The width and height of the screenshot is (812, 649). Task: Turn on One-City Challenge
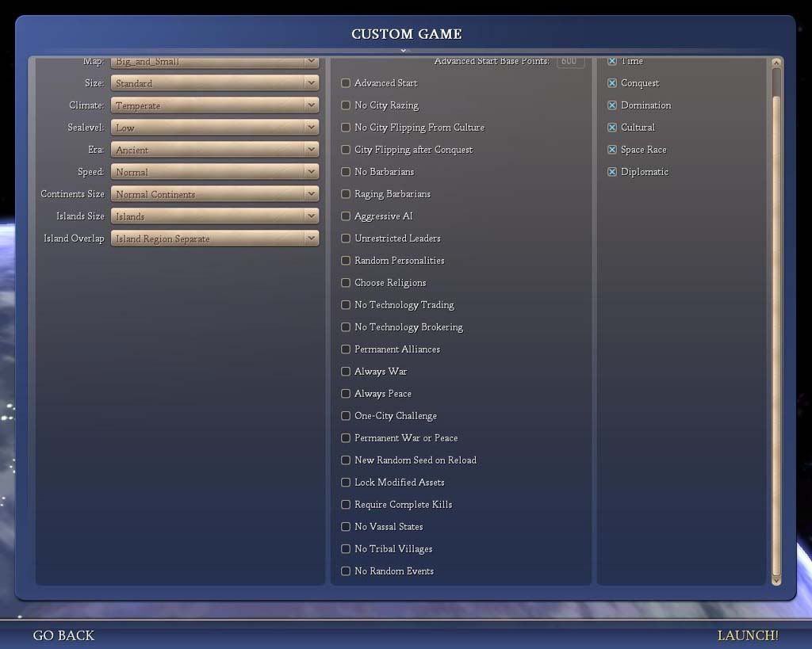pyautogui.click(x=346, y=416)
